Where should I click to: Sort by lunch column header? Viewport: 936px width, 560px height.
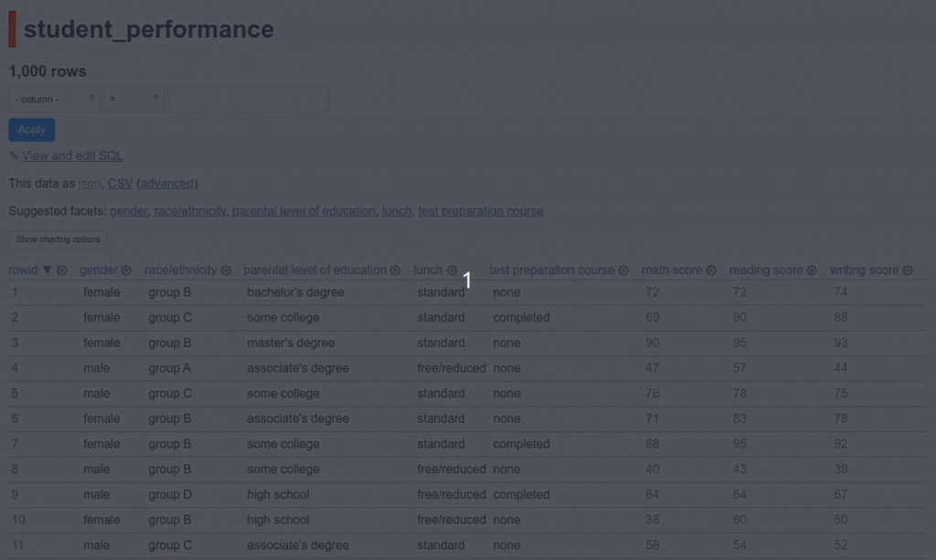[x=428, y=270]
